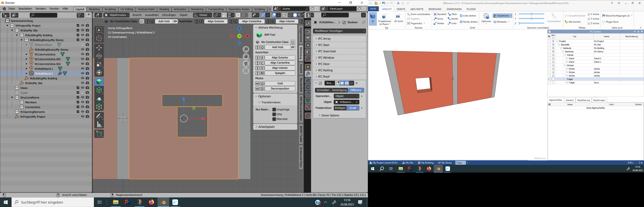Viewport: 644px width, 207px height.
Task: Switch orthographic/perspective grid icon
Action: (x=246, y=71)
